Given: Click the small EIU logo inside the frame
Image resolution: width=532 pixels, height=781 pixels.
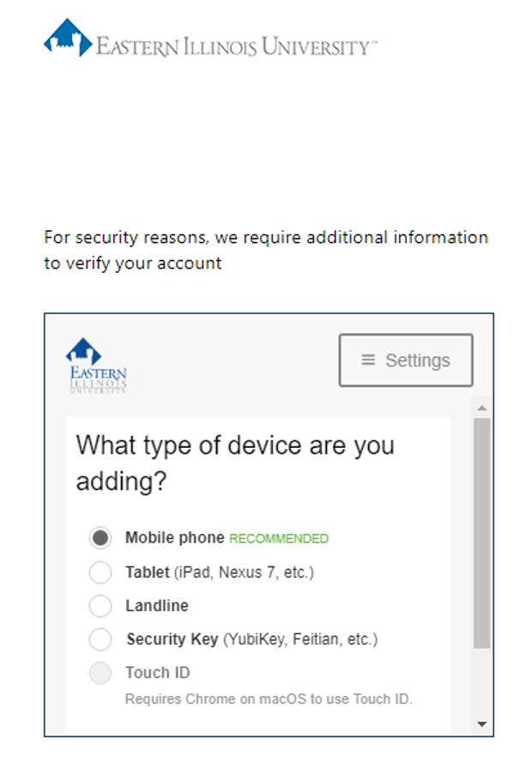Looking at the screenshot, I should coord(96,365).
